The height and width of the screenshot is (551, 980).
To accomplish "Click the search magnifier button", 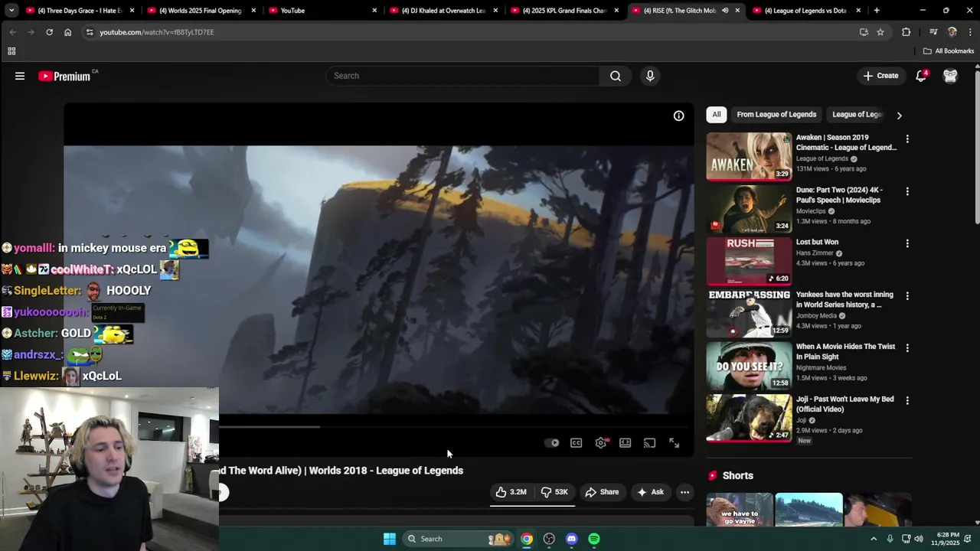I will [616, 76].
